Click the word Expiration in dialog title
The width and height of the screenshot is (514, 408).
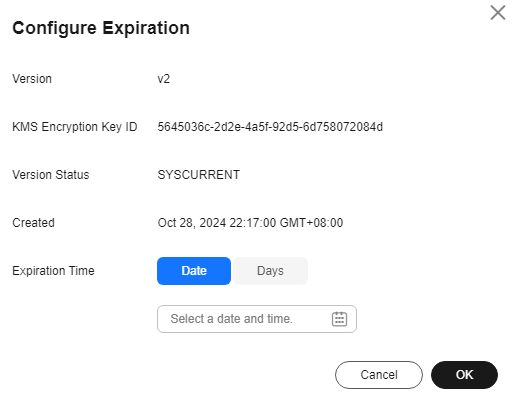[x=146, y=28]
